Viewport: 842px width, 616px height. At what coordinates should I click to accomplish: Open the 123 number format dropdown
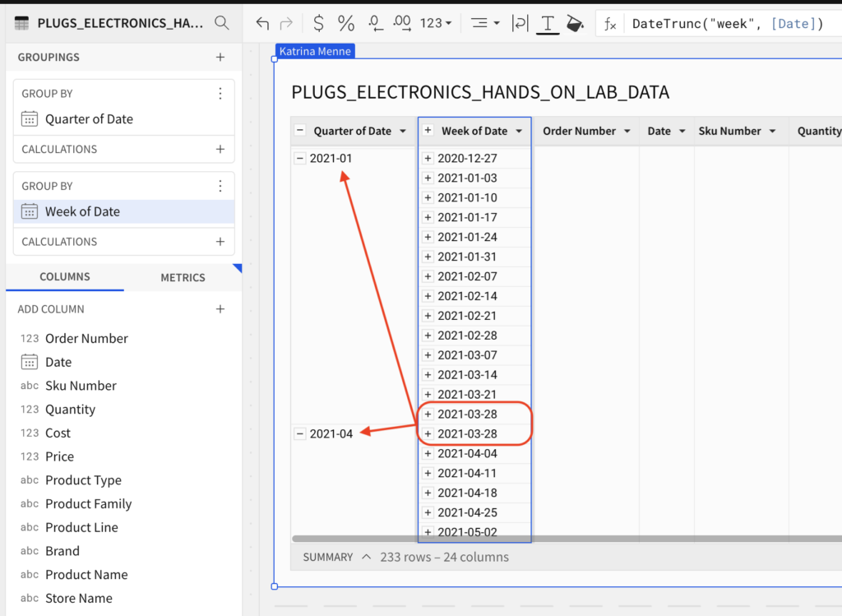pos(436,23)
